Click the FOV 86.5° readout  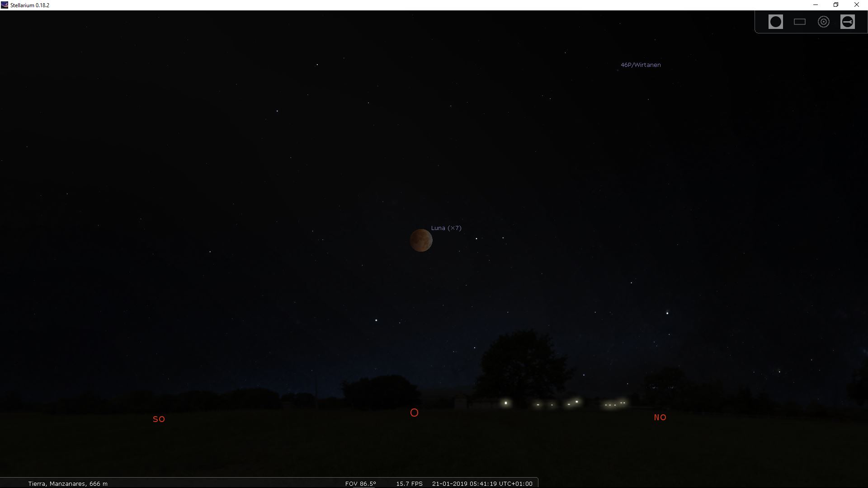(x=360, y=483)
